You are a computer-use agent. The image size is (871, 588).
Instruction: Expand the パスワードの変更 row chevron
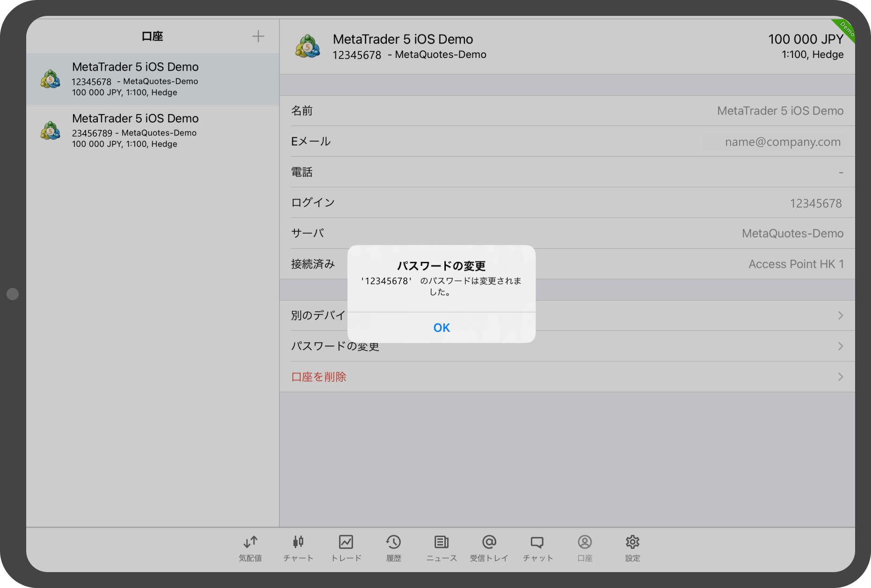point(840,346)
